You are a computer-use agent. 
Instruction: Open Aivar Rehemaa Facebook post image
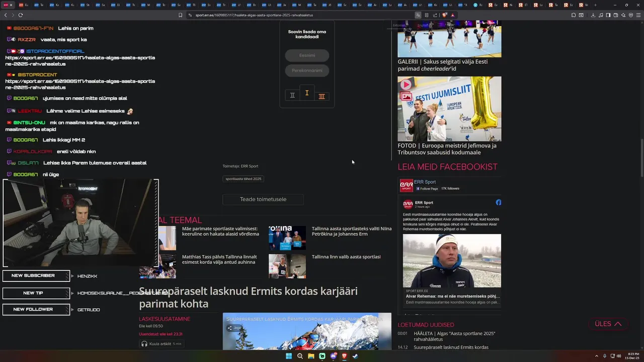click(x=452, y=260)
